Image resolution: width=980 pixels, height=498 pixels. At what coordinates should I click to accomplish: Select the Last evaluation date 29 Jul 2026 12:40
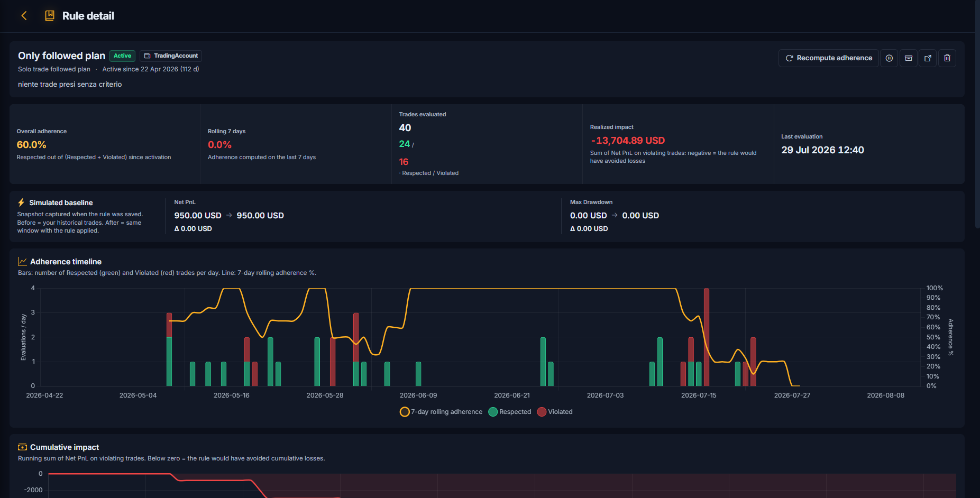click(x=822, y=150)
